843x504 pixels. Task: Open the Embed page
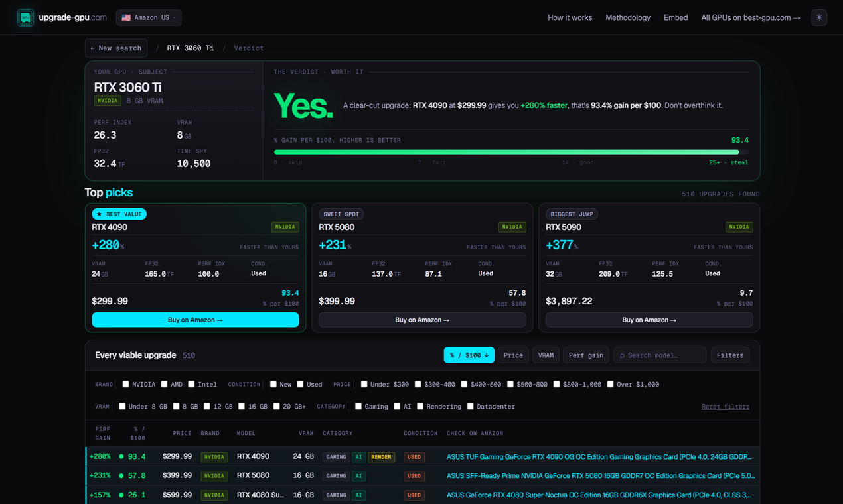676,17
